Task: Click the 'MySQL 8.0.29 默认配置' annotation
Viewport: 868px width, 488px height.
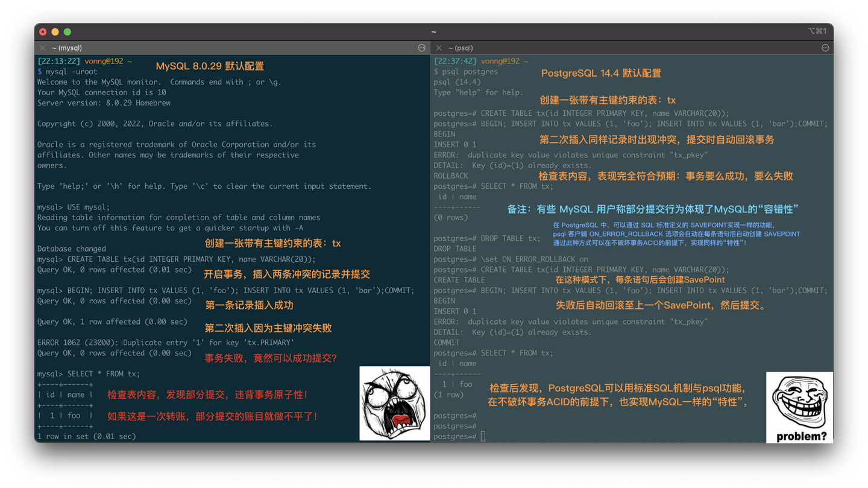Action: (210, 66)
